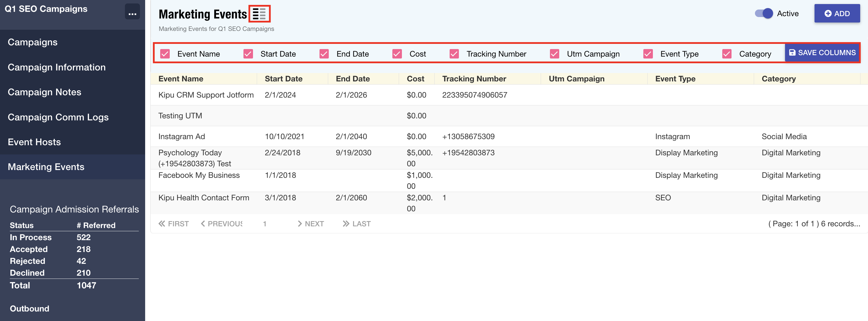This screenshot has width=868, height=321.
Task: Open Campaign Comm Logs in the sidebar
Action: coord(58,117)
